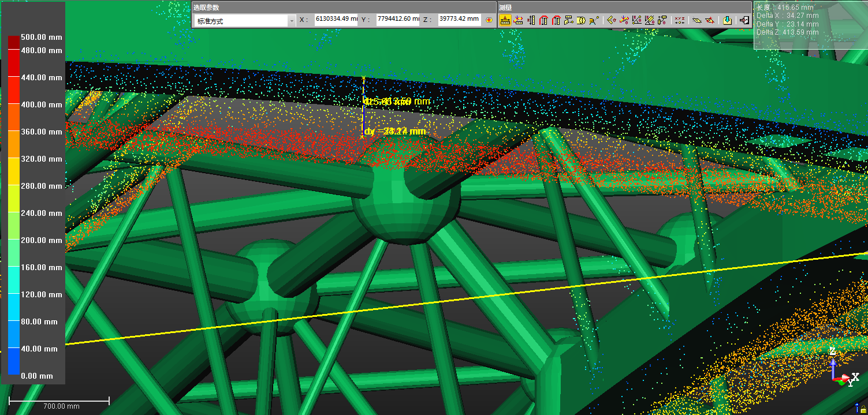Click the X coordinate input field

336,20
